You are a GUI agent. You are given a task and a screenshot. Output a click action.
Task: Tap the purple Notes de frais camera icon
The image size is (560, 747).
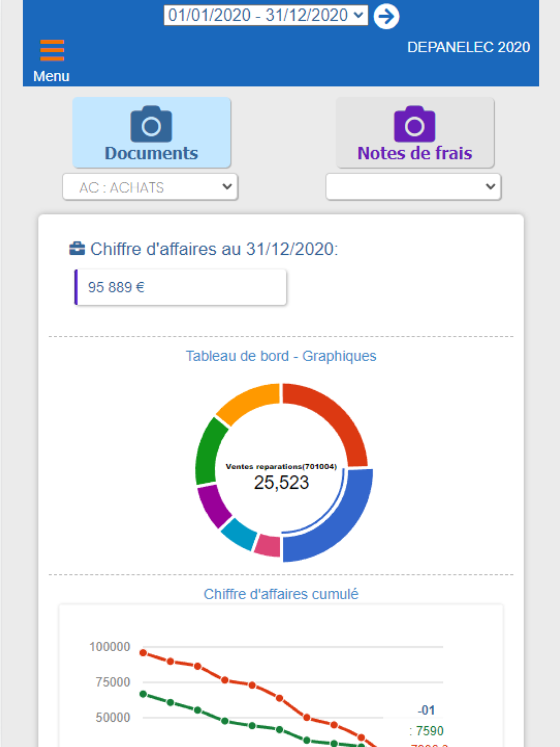[x=414, y=124]
